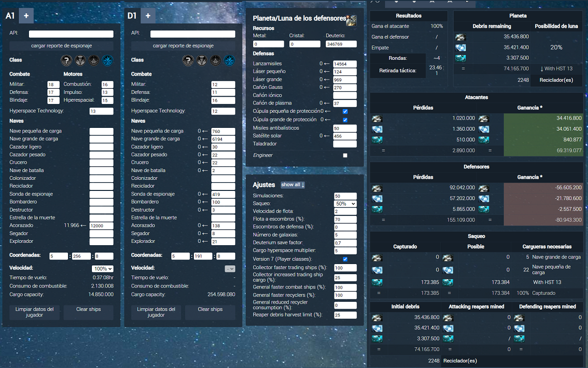The width and height of the screenshot is (588, 368).
Task: Switch to the D1 tab
Action: click(132, 15)
